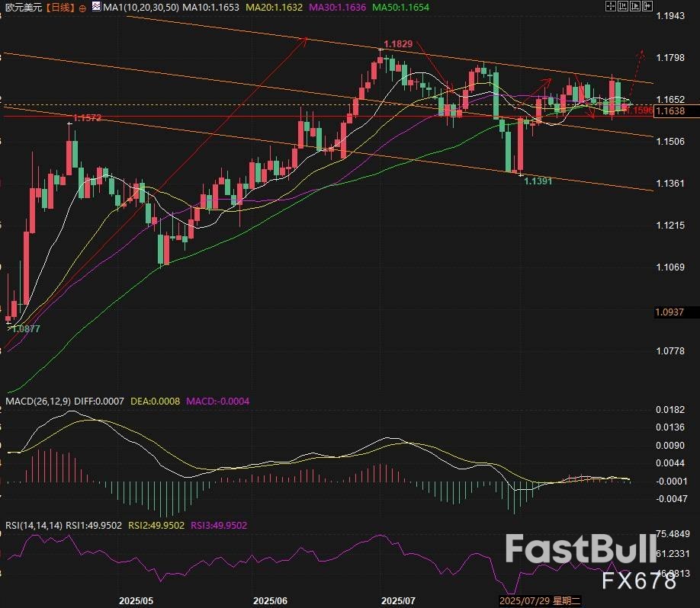The image size is (700, 608).
Task: Open MA1(10,20,30,50) indicator settings
Action: pyautogui.click(x=142, y=8)
